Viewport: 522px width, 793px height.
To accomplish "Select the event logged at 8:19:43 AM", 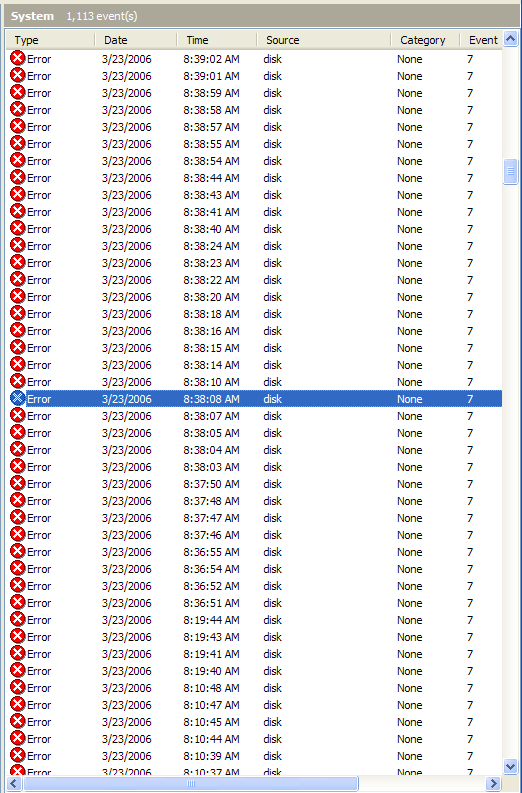I will [x=254, y=637].
